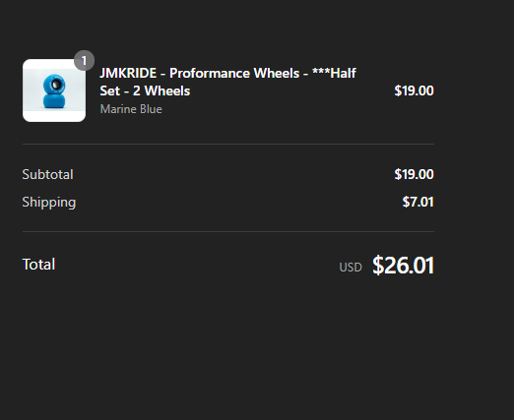The image size is (514, 420).
Task: Click the "***Half" text in product title
Action: click(x=334, y=73)
